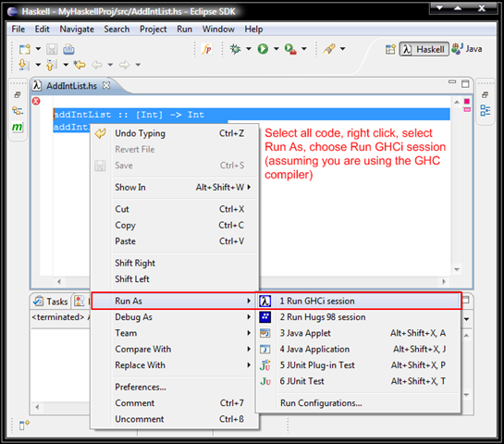Viewport: 504px width, 444px height.
Task: Open Preferences... from the context menu
Action: 141,387
